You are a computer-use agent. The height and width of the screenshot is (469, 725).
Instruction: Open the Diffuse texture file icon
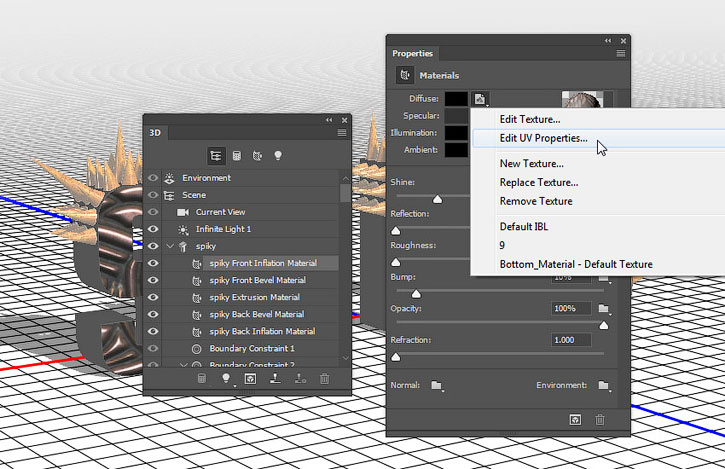click(x=480, y=99)
